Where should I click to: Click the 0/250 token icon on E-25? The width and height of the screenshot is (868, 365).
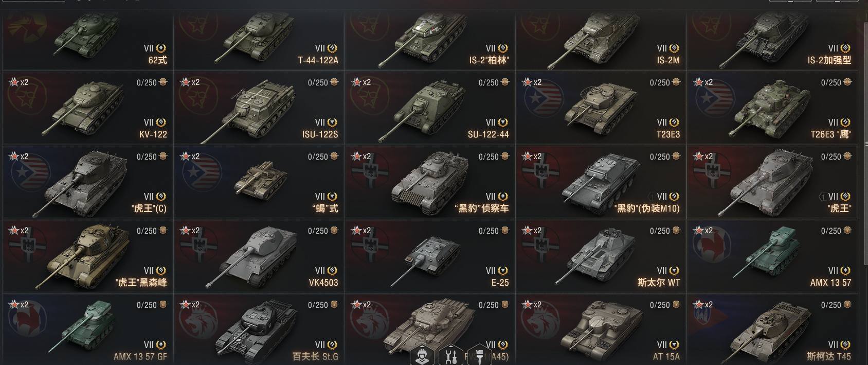pos(505,231)
